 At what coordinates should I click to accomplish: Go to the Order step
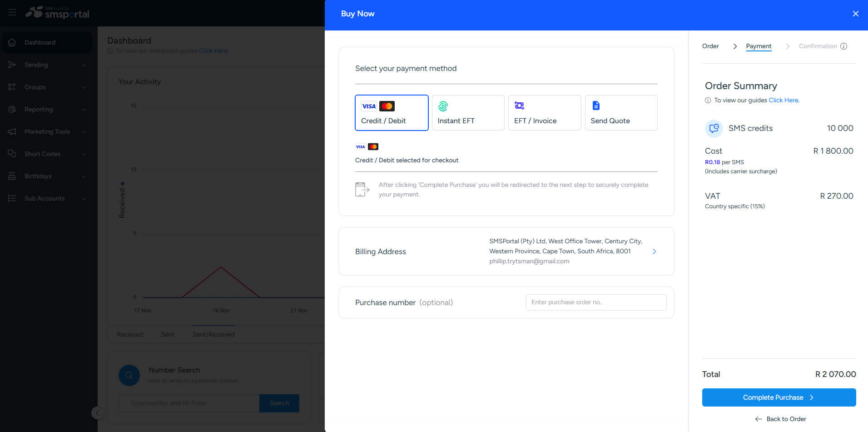click(710, 46)
